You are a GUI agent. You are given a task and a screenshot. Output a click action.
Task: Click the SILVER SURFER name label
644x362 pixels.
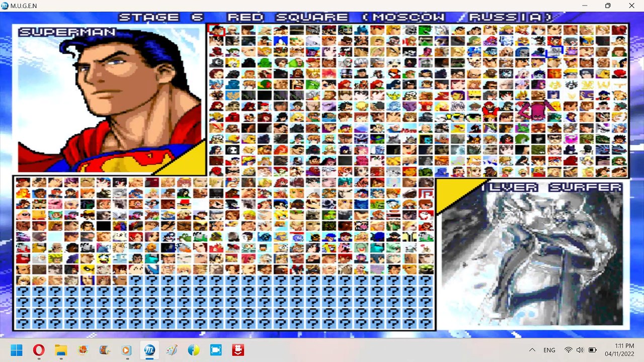tap(552, 187)
